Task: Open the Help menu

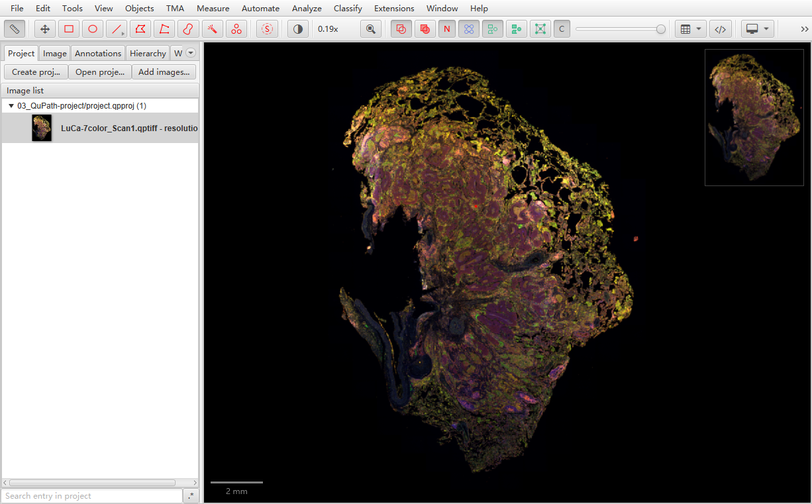Action: point(479,8)
